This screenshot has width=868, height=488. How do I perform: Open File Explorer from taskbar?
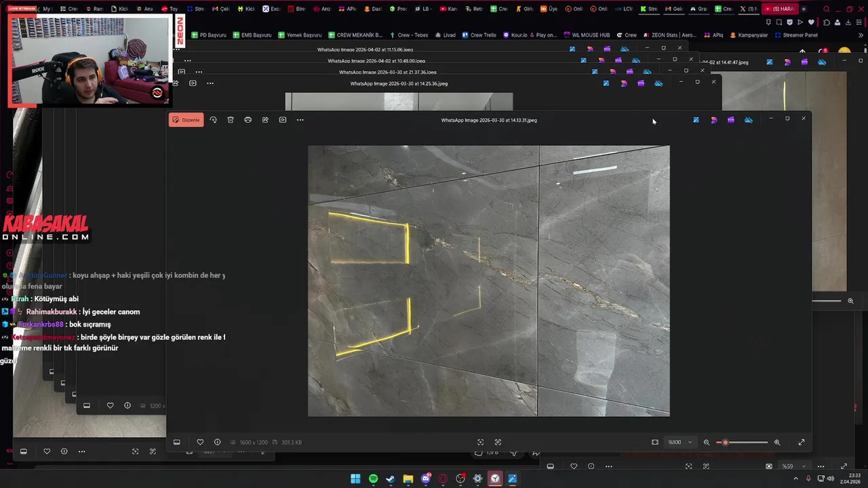tap(408, 479)
